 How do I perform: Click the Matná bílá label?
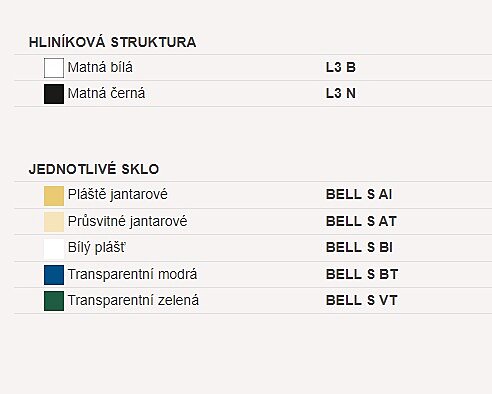(100, 67)
